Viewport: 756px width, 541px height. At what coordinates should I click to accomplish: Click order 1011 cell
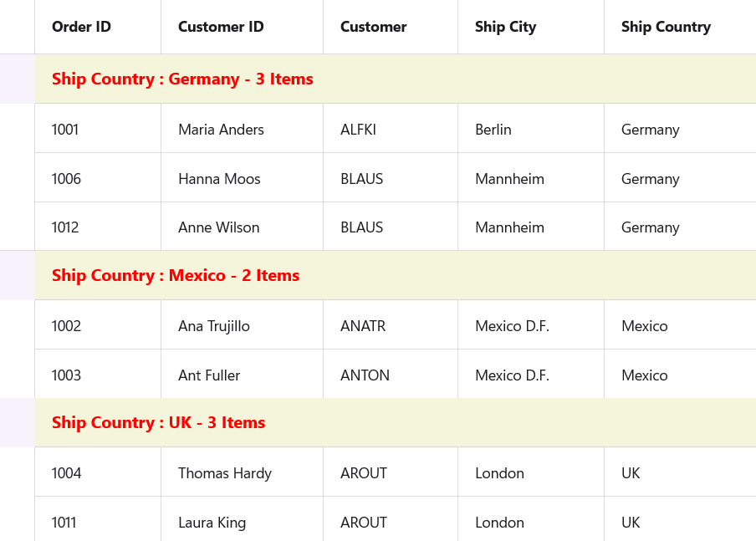click(64, 523)
